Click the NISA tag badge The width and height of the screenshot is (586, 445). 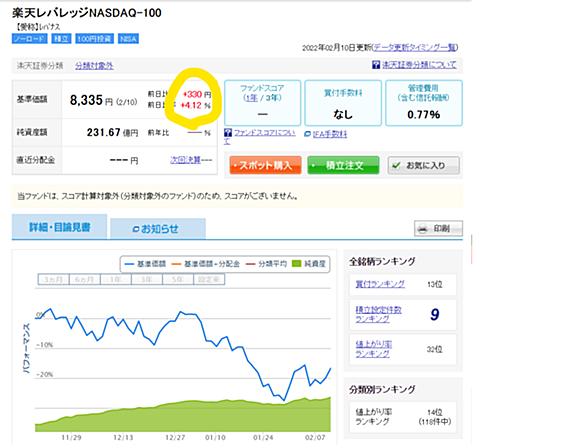tap(129, 39)
